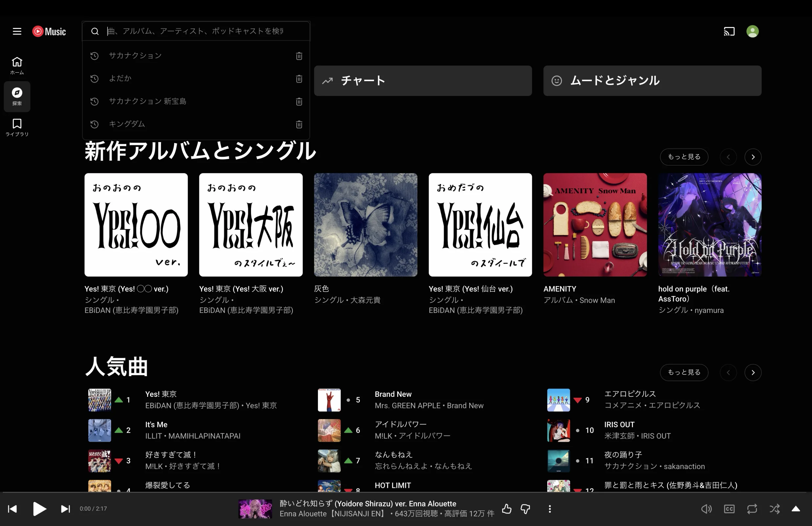Dislike the current song with thumbs down

525,509
